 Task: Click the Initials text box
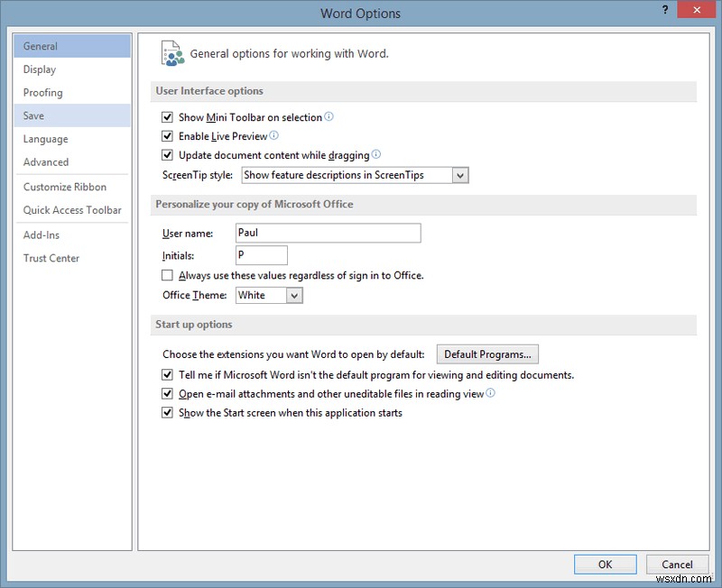[x=261, y=255]
